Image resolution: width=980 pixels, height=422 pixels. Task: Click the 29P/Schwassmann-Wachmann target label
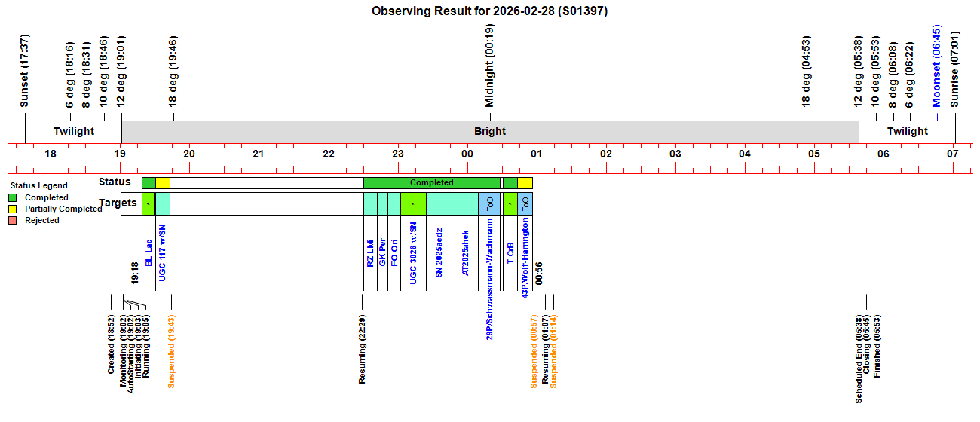click(x=489, y=279)
